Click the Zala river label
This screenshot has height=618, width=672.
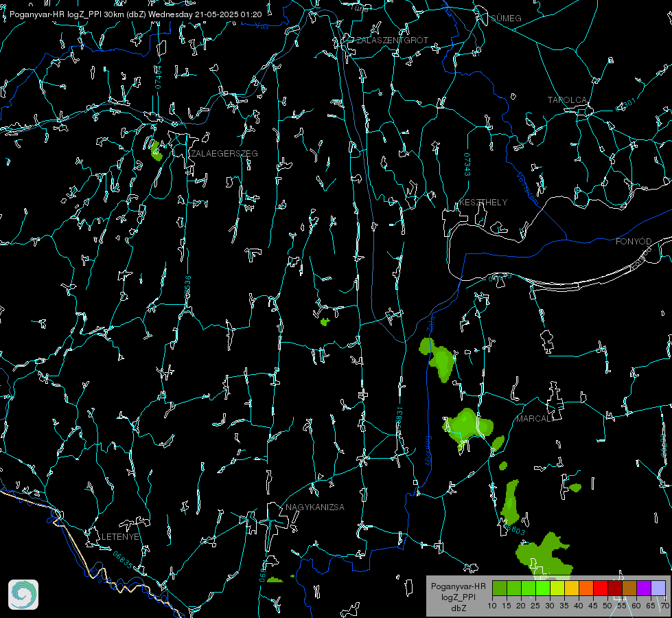coord(430,323)
